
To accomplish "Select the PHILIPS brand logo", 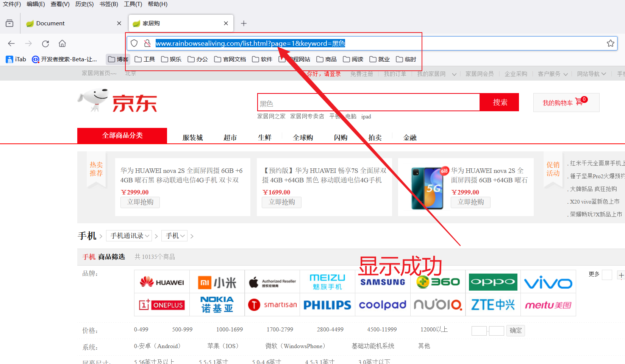I will [328, 305].
